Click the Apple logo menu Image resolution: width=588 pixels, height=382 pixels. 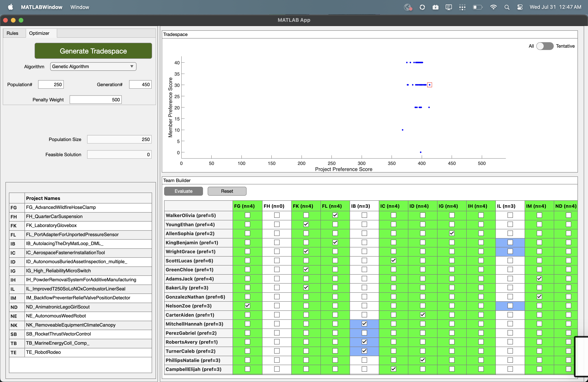11,7
